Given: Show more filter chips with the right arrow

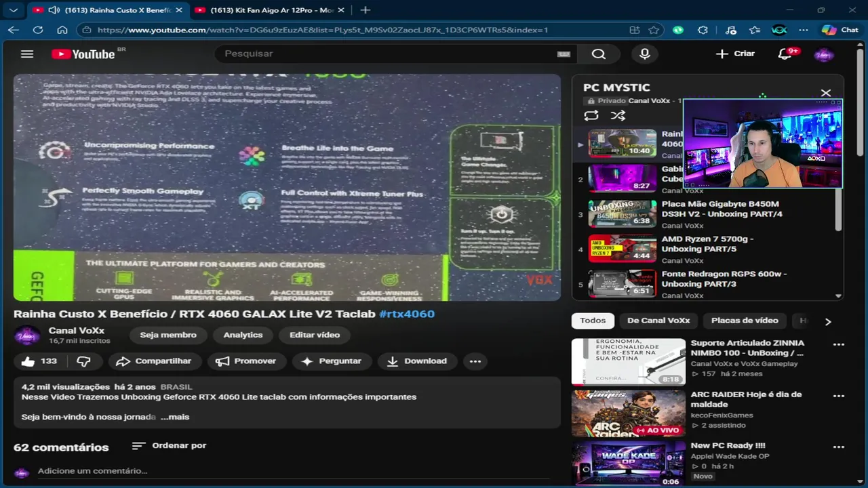Looking at the screenshot, I should click(x=827, y=321).
